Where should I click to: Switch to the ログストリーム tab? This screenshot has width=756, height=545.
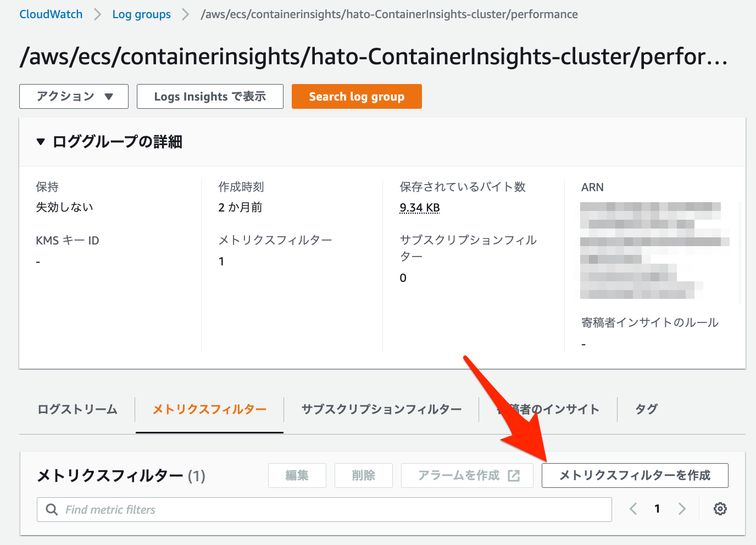76,409
